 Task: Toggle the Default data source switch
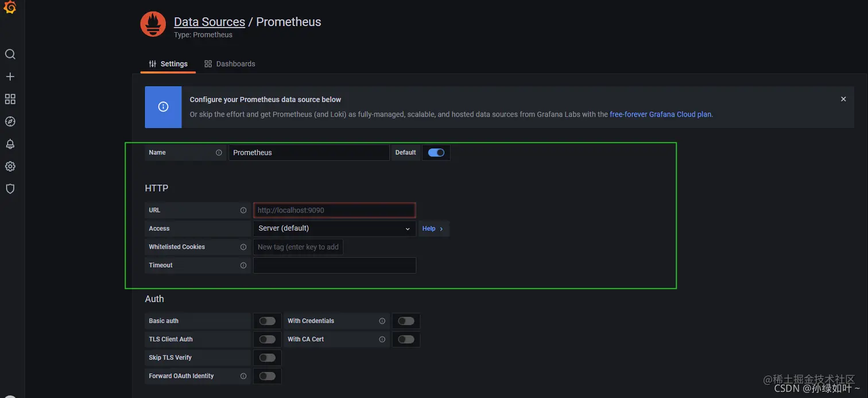pyautogui.click(x=436, y=153)
